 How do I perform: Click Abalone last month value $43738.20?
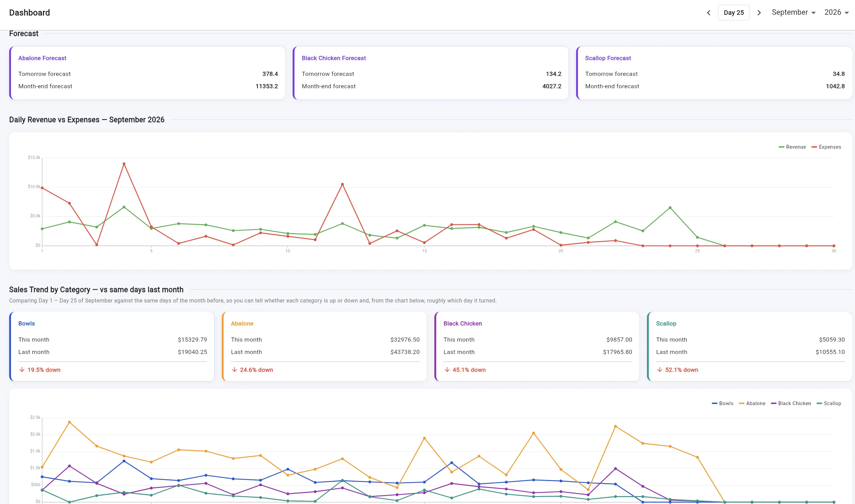tap(405, 352)
